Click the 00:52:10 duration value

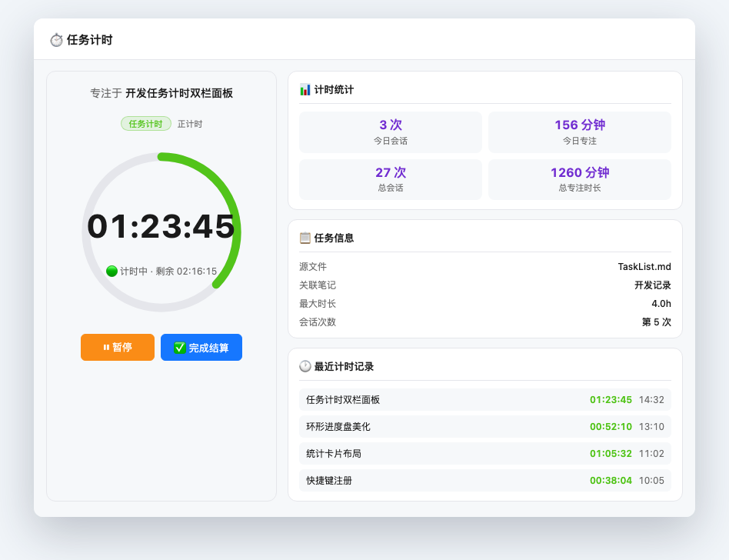pyautogui.click(x=611, y=426)
